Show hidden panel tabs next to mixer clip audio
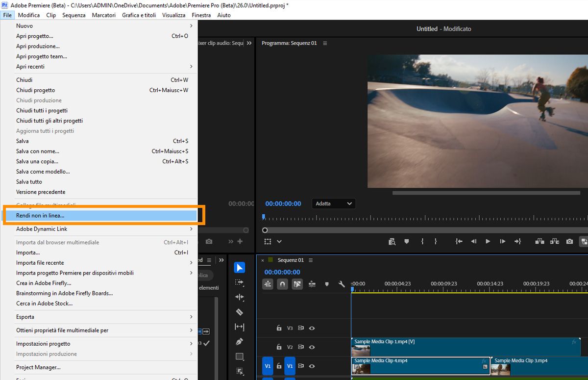This screenshot has width=588, height=380. point(249,43)
